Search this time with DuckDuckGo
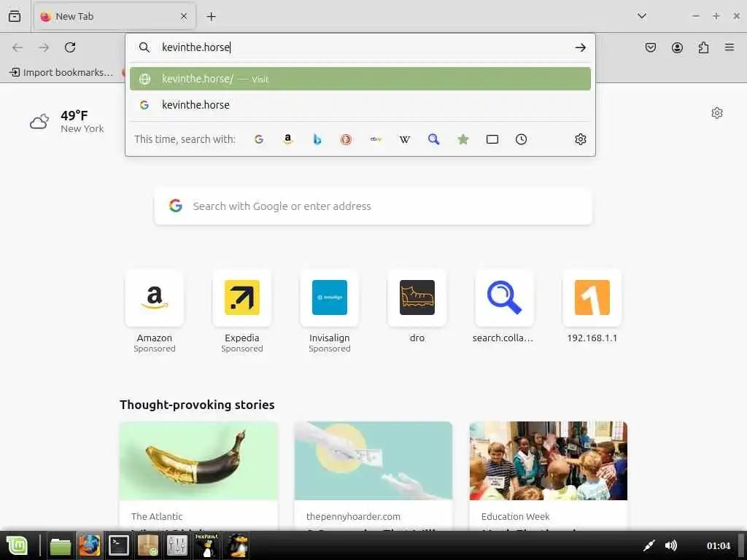 pyautogui.click(x=346, y=139)
